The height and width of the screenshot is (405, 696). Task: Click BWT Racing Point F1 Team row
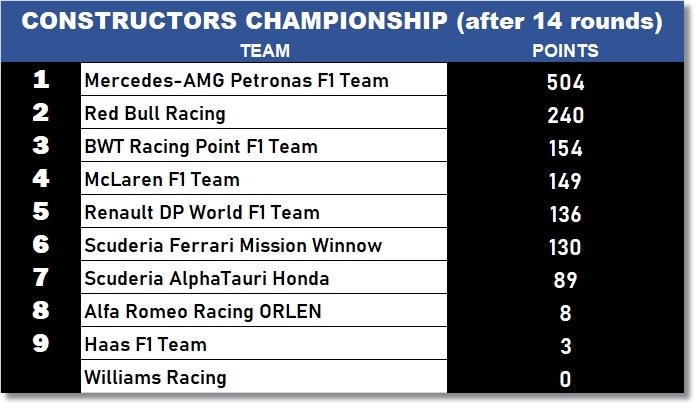click(202, 146)
